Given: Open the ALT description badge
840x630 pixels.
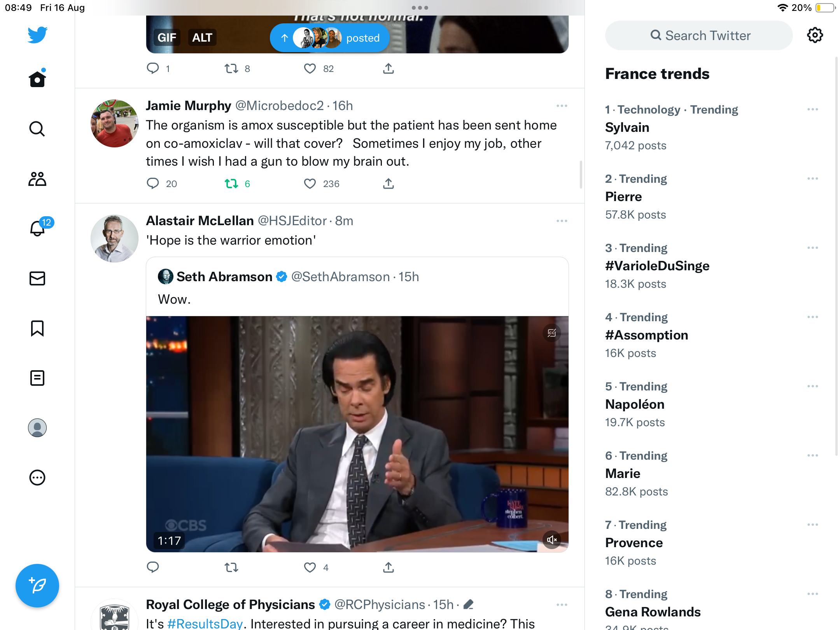Looking at the screenshot, I should pyautogui.click(x=202, y=37).
